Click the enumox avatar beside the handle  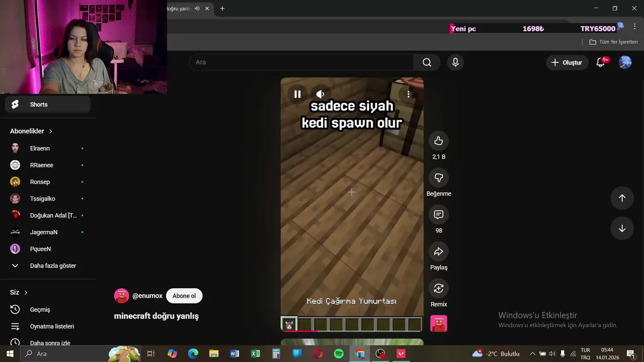pos(122,296)
